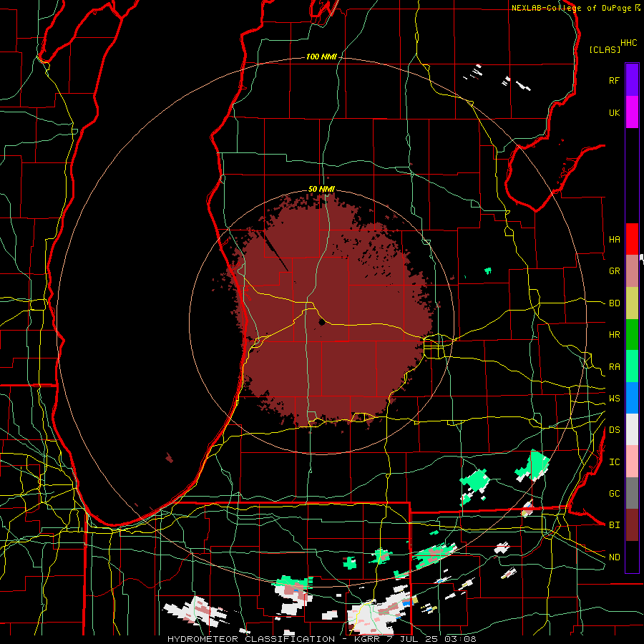Click the UK magenta legend color block

pyautogui.click(x=632, y=112)
